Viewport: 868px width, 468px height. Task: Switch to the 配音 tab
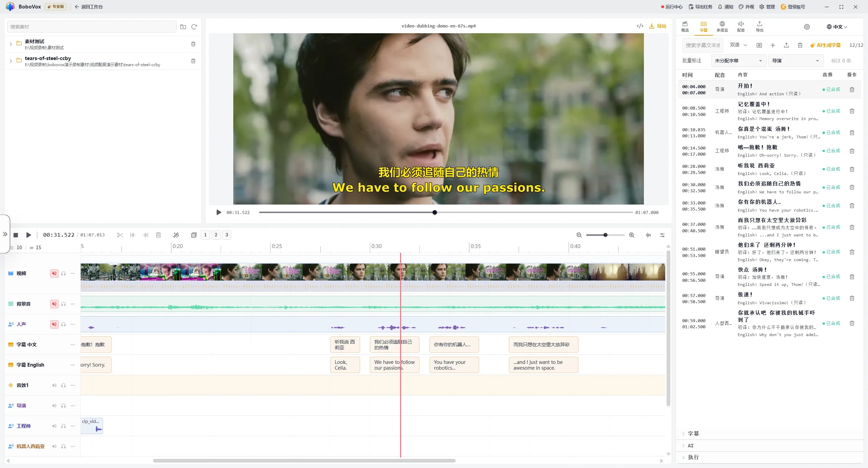pos(741,27)
